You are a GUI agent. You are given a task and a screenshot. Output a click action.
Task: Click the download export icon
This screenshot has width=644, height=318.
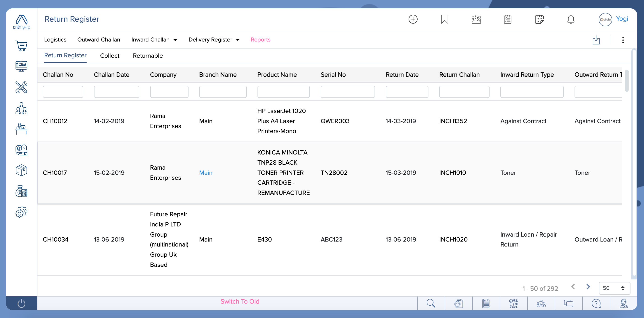click(596, 40)
